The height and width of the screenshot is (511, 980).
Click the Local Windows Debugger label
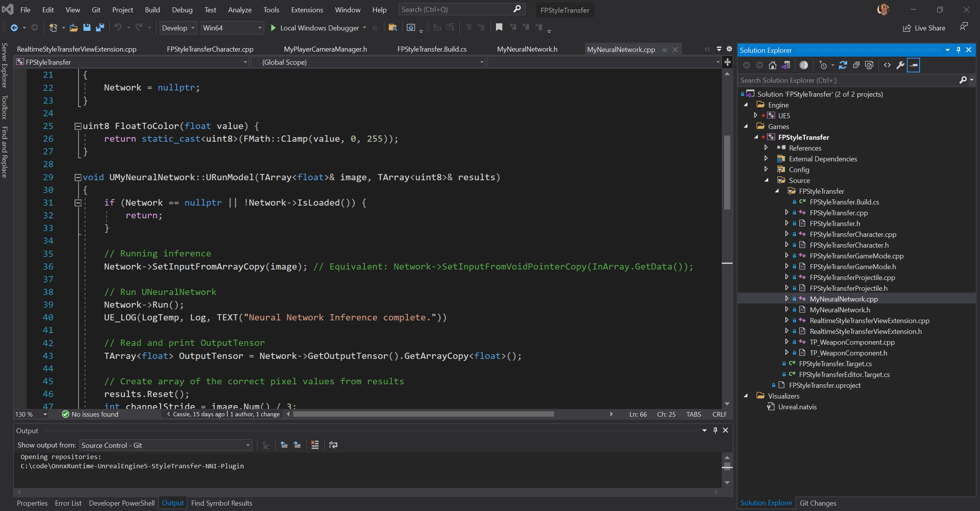[x=319, y=28]
